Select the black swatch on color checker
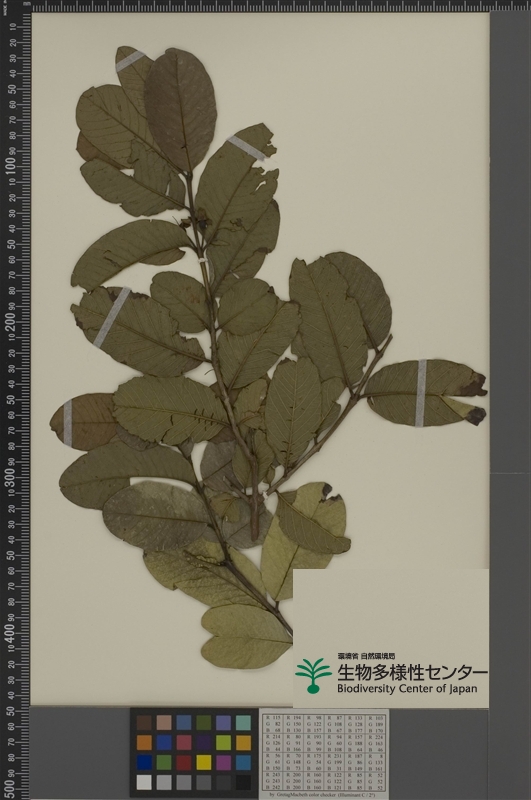Viewport: 531px width, 800px height. (x=243, y=782)
